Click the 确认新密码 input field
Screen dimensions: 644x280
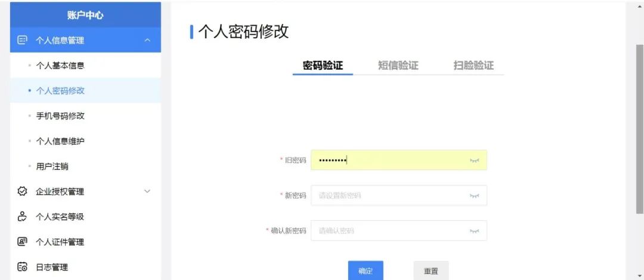[x=399, y=230]
